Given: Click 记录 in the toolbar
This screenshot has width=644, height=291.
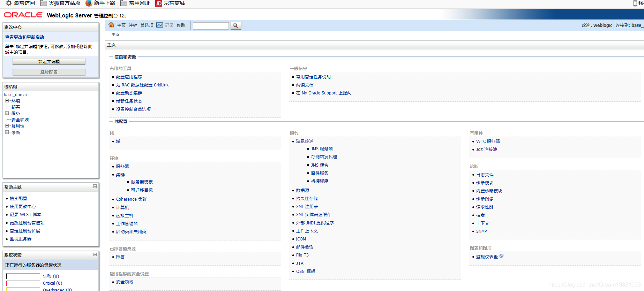Looking at the screenshot, I should [169, 25].
